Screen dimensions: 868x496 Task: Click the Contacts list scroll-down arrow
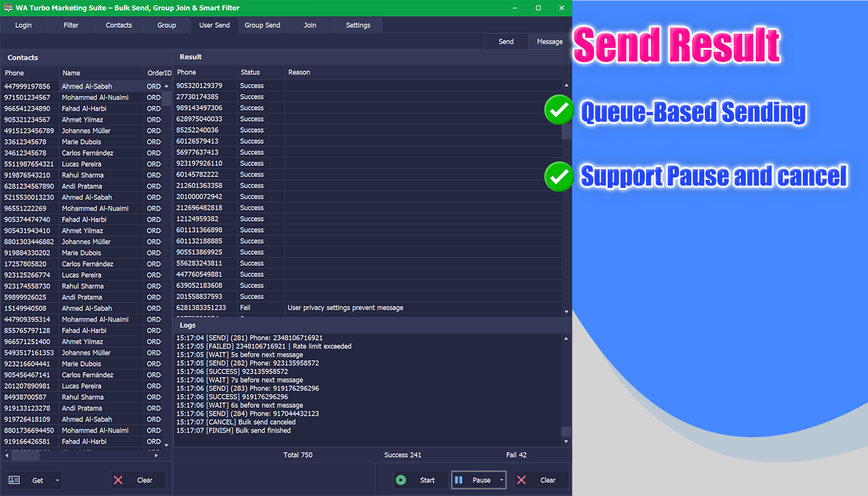click(166, 445)
